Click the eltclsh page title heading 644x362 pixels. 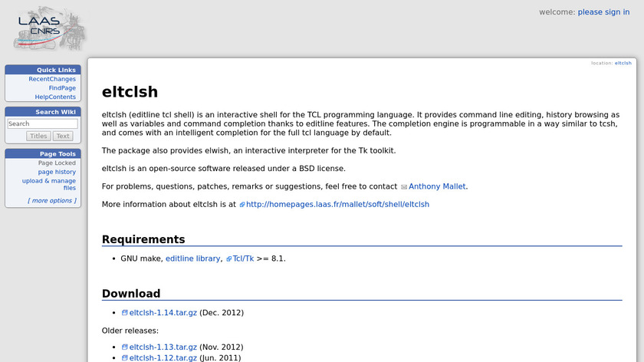tap(130, 91)
